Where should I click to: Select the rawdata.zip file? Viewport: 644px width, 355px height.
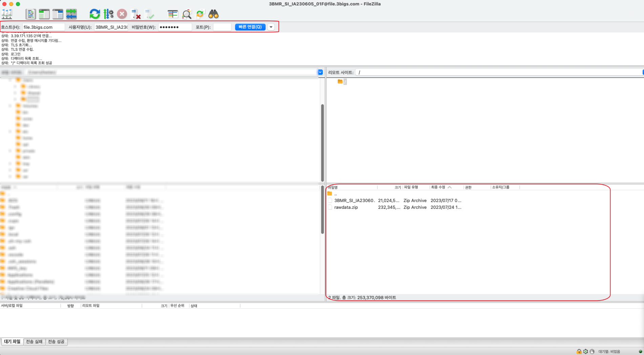pos(346,207)
